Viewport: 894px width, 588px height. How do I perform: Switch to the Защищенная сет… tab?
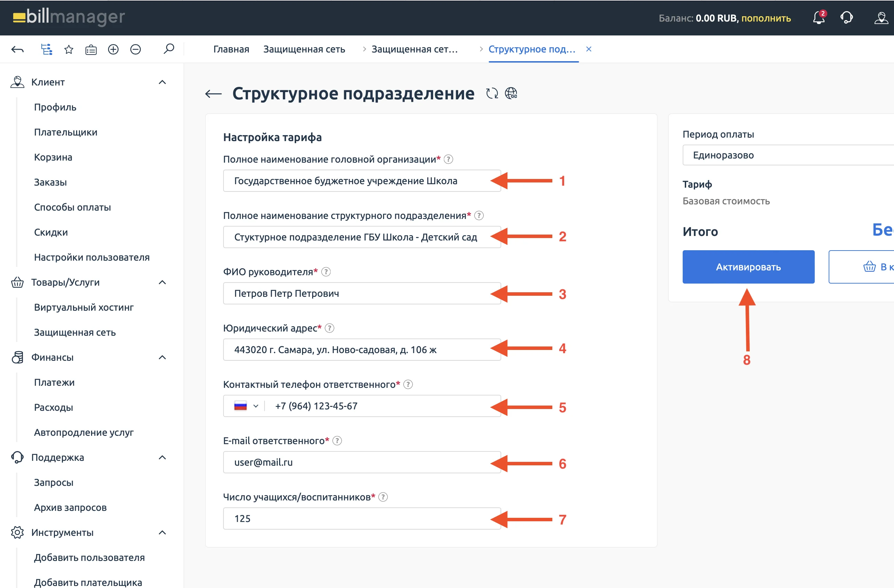pos(415,49)
